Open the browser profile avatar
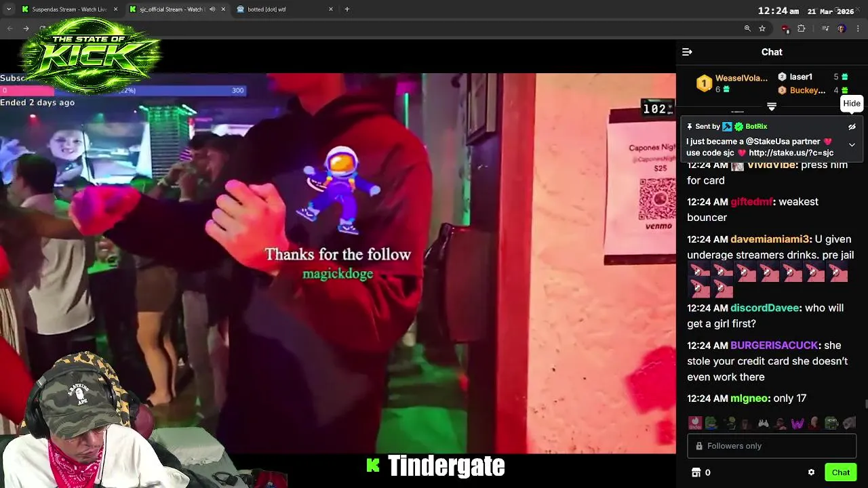 tap(842, 28)
